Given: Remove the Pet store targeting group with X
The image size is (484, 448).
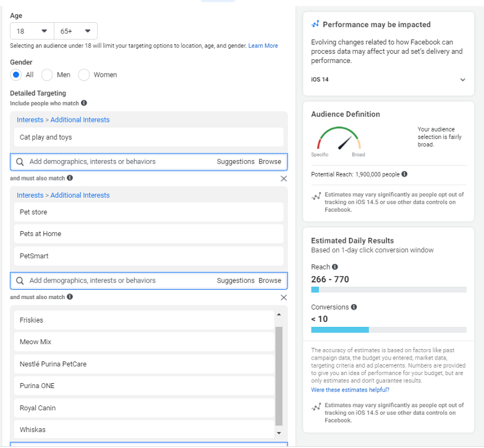Looking at the screenshot, I should [284, 179].
